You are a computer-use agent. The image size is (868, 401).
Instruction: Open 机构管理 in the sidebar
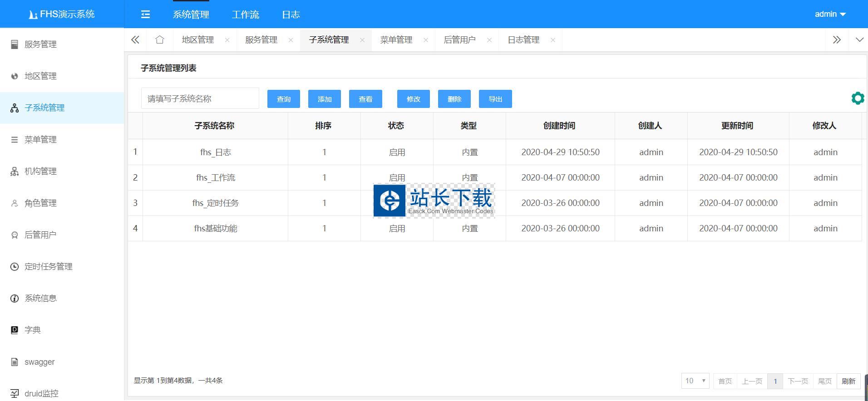click(40, 171)
